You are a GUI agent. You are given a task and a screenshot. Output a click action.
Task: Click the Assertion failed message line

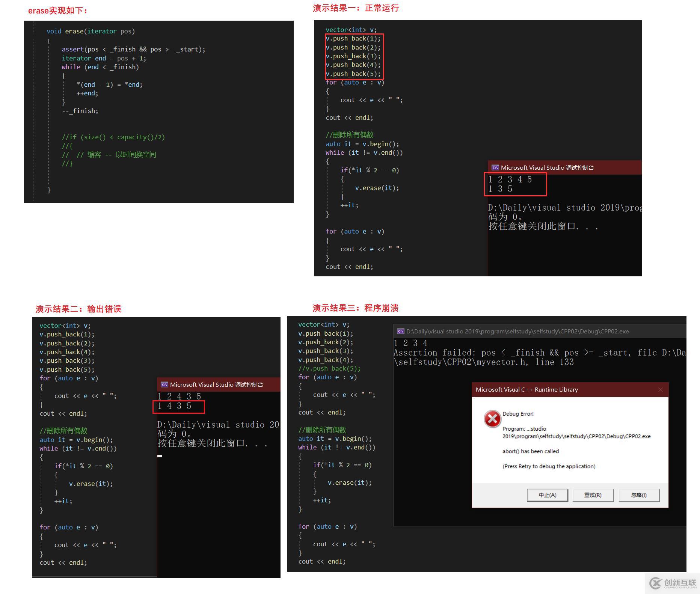tap(540, 353)
